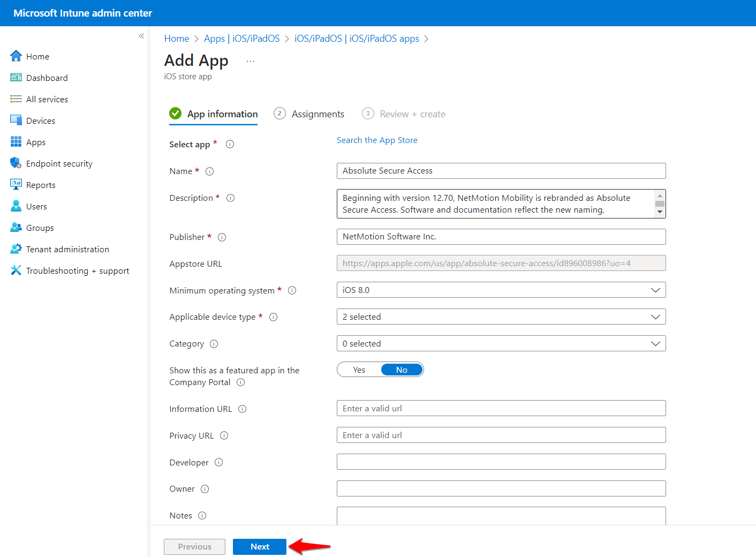
Task: Click the Information URL input field
Action: click(x=501, y=408)
